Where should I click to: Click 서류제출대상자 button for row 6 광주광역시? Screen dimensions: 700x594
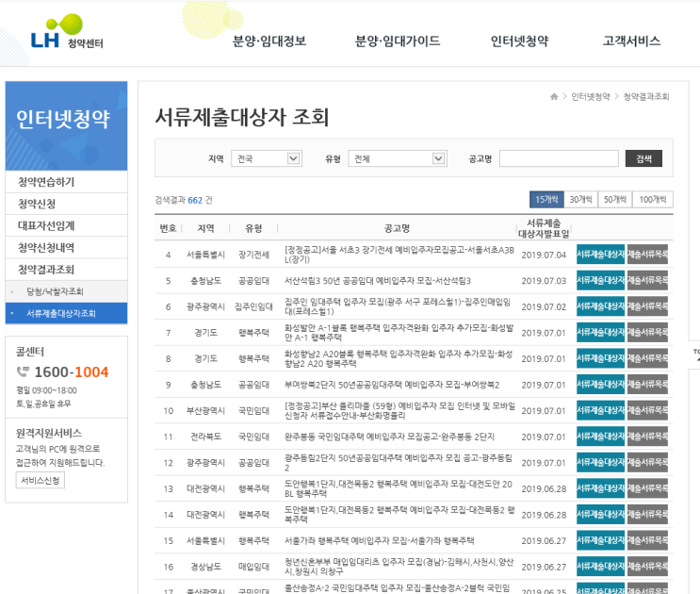point(600,305)
